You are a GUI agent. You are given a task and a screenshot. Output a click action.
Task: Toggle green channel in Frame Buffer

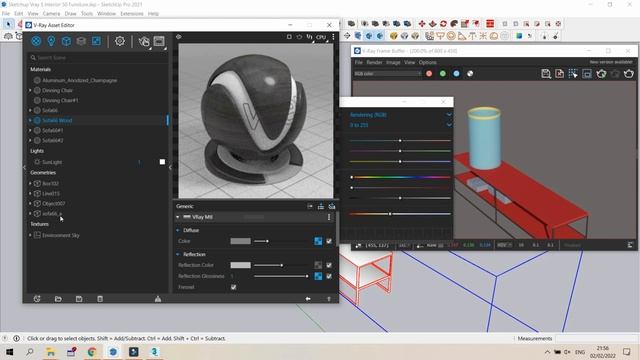[x=443, y=74]
